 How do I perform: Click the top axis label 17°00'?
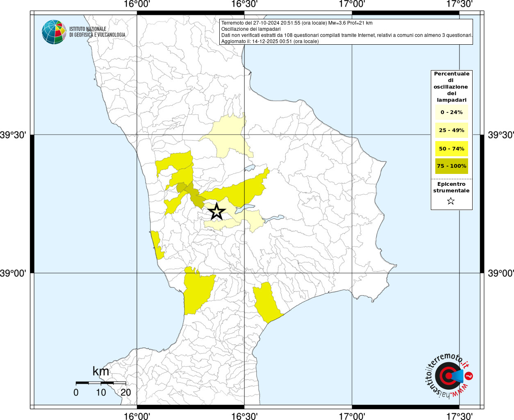352,5
